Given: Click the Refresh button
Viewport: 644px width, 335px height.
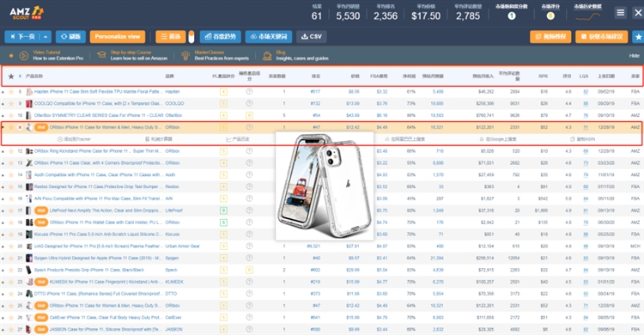Looking at the screenshot, I should pos(70,37).
